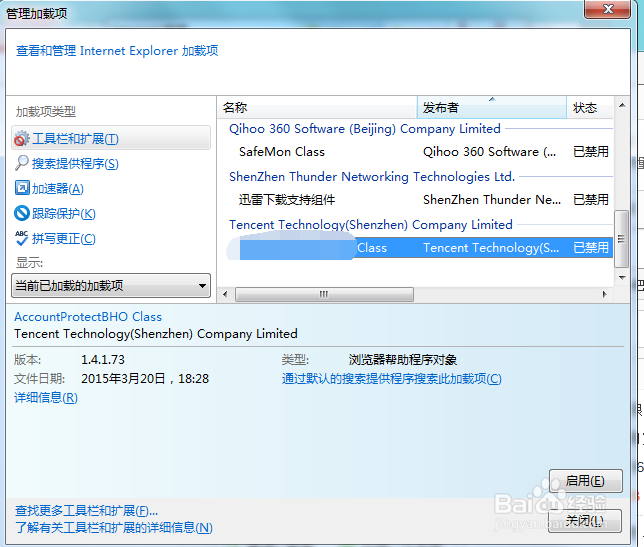The image size is (644, 547).
Task: Open the 当前已加载的加载项 display dropdown
Action: coord(111,285)
